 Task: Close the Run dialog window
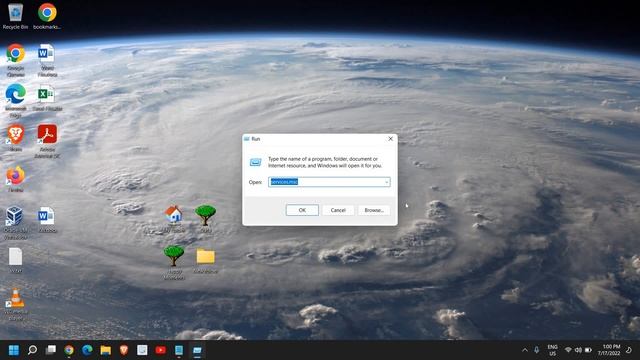tap(390, 139)
